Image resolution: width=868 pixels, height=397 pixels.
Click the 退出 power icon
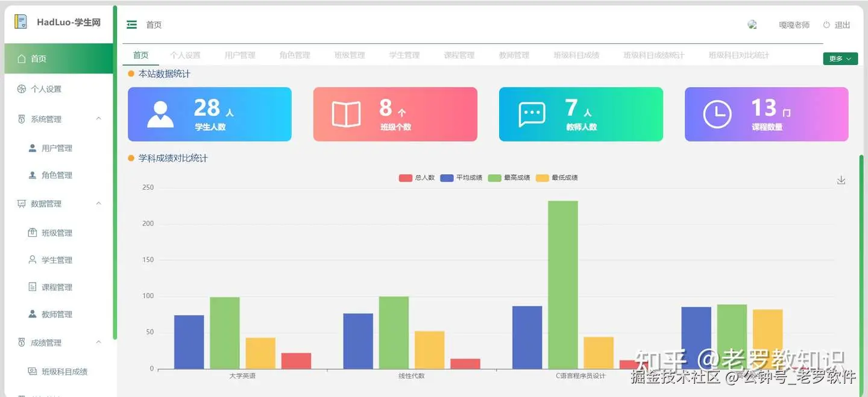[826, 25]
